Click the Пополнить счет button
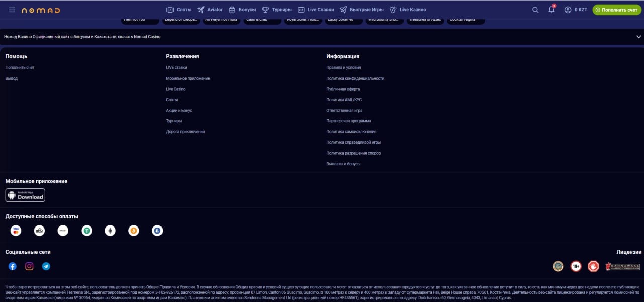This screenshot has width=644, height=302. [x=617, y=10]
